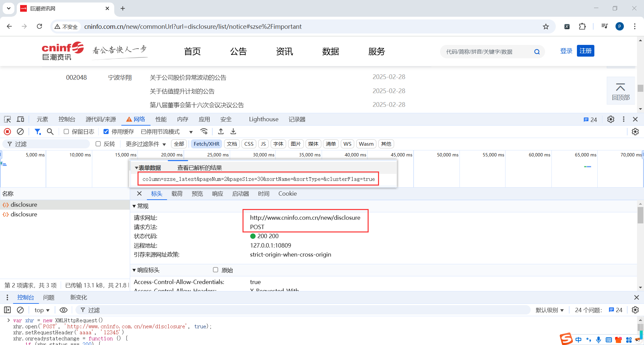The height and width of the screenshot is (345, 644).
Task: Open DevTools settings gear icon
Action: click(x=610, y=119)
